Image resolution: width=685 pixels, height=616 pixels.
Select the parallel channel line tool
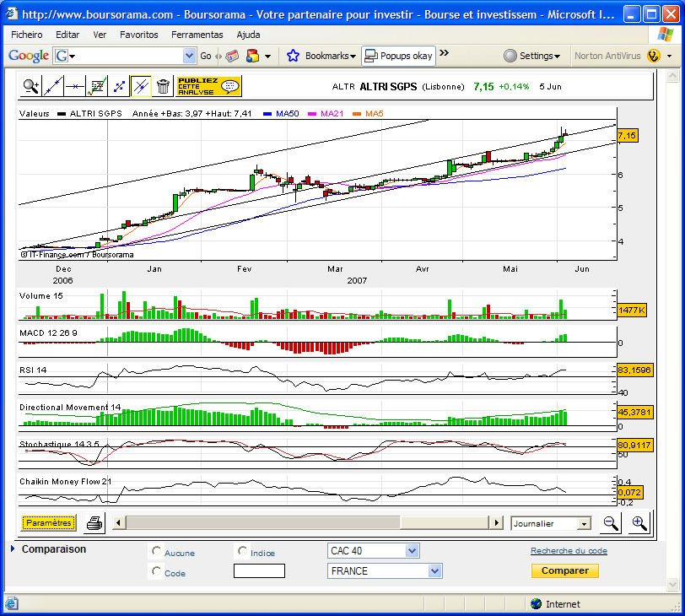point(141,86)
